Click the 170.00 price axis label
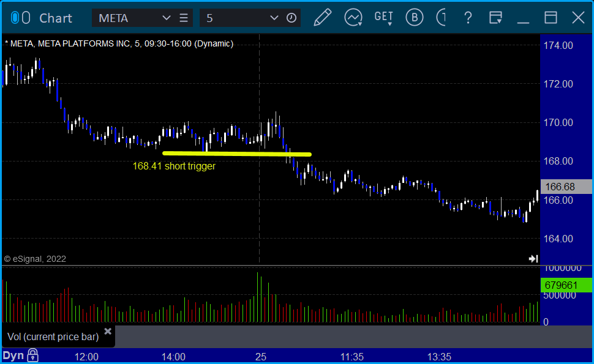The image size is (594, 364). (558, 122)
